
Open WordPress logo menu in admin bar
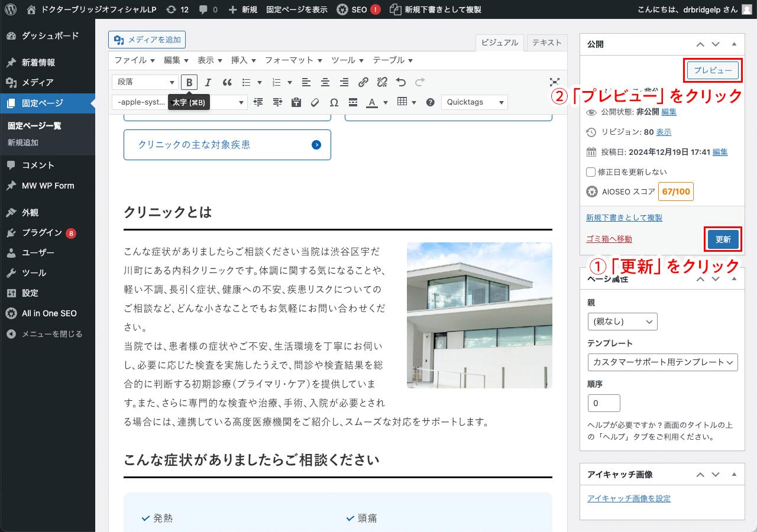coord(11,9)
